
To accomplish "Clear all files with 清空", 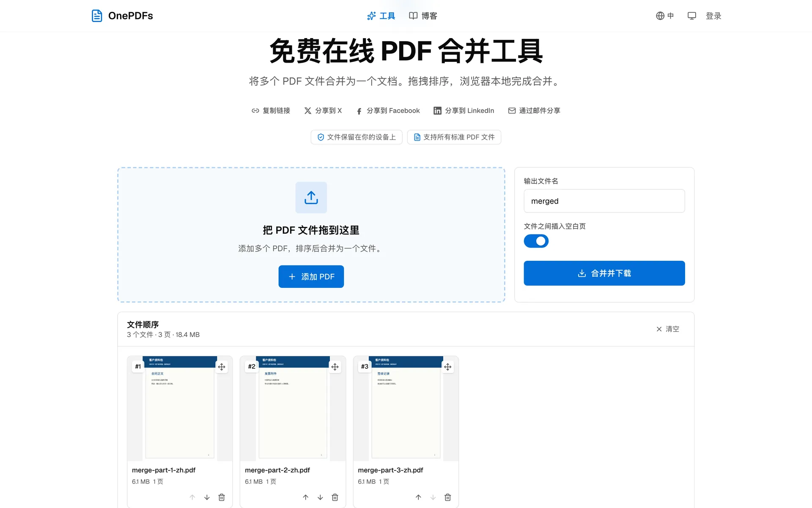I will [668, 329].
